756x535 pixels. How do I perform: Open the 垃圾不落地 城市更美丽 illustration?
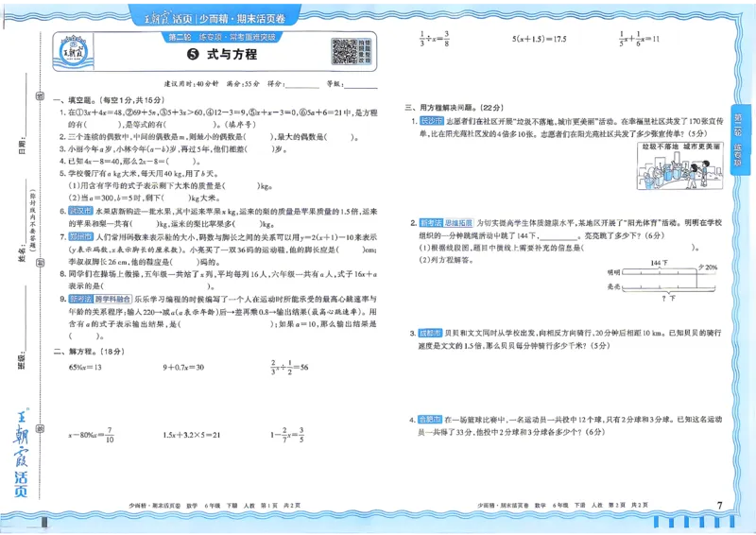pos(679,165)
